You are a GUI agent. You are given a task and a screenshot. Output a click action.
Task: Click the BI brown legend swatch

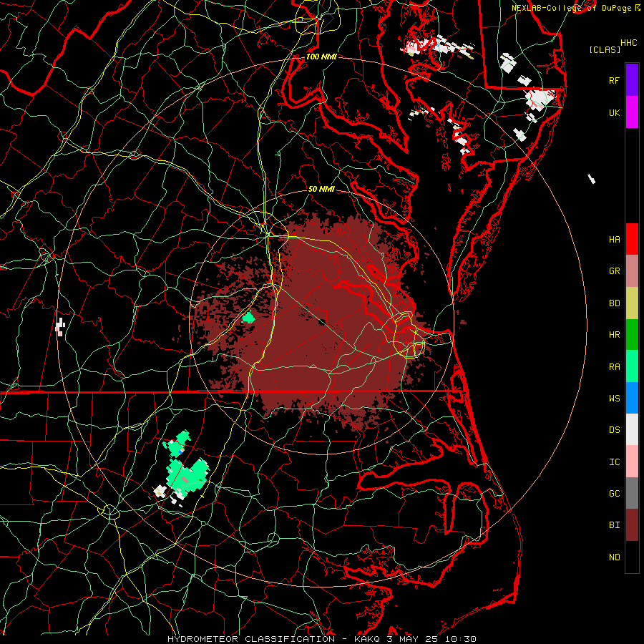click(632, 525)
